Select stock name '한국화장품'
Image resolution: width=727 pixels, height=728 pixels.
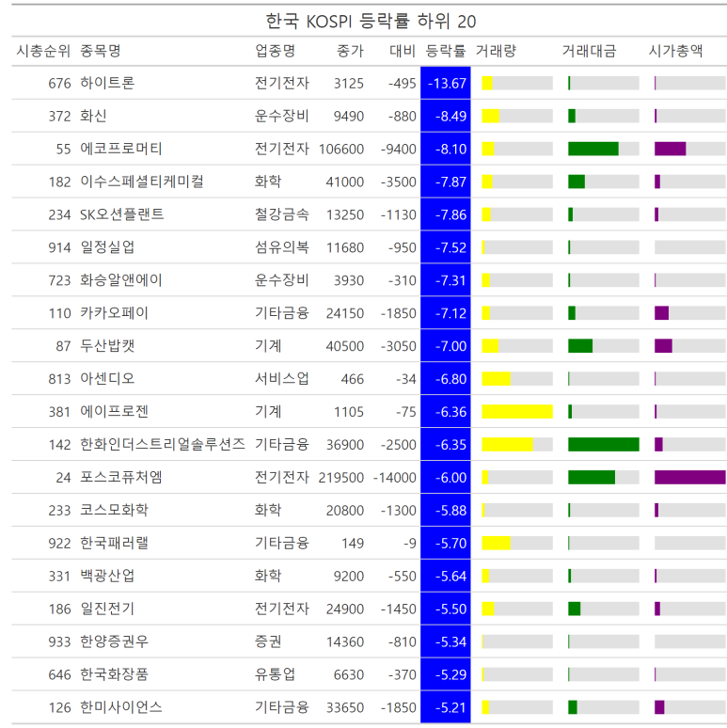114,674
